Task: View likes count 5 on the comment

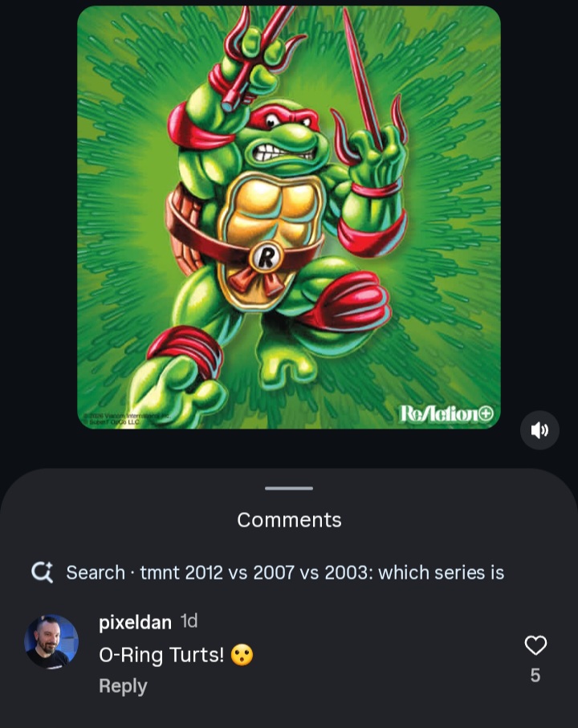Action: point(535,675)
